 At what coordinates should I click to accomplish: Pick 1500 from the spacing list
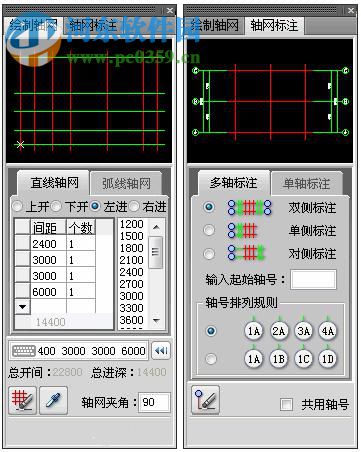132,236
